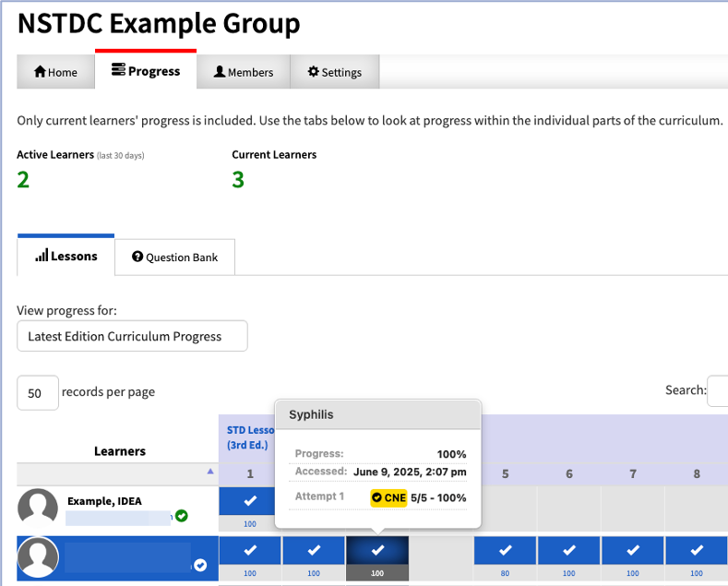Click highlighted learner's avatar
The image size is (728, 586).
tap(38, 557)
